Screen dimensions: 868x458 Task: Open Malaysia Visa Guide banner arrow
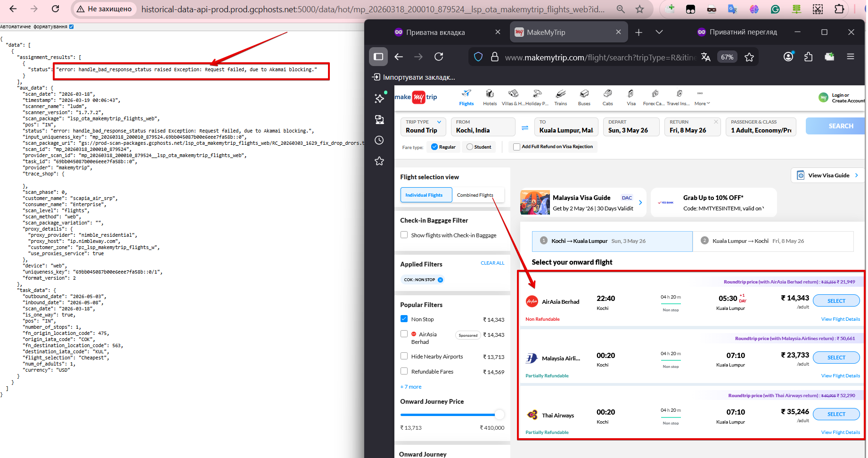tap(640, 202)
